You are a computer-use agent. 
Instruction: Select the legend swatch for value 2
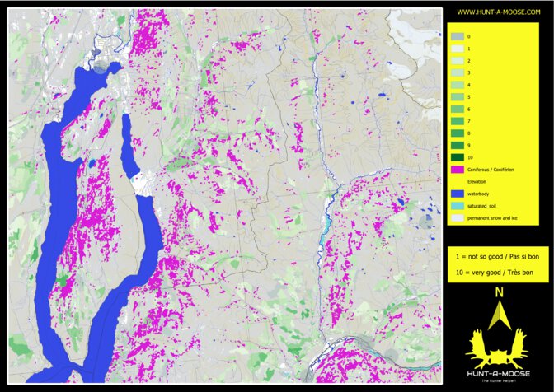pyautogui.click(x=458, y=61)
